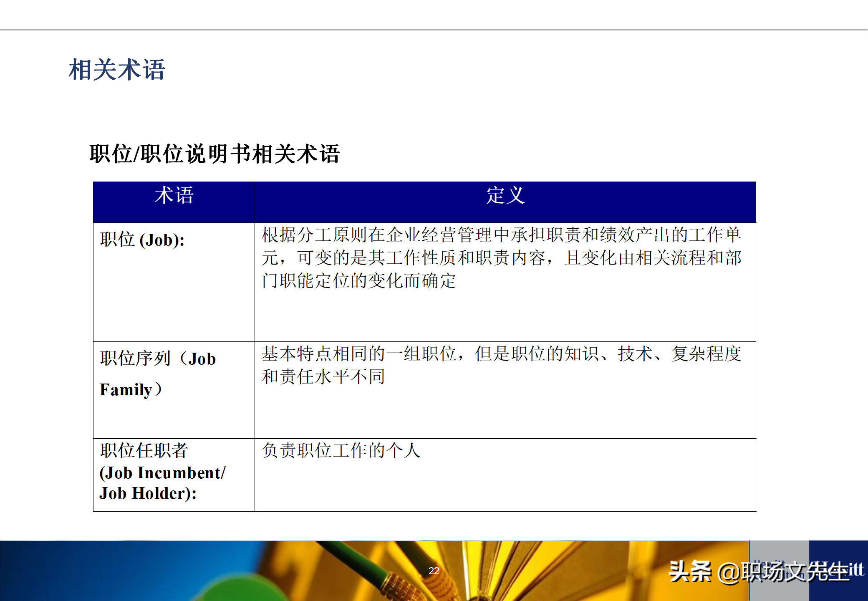This screenshot has height=601, width=868.
Task: Click the page number 22
Action: 434,571
